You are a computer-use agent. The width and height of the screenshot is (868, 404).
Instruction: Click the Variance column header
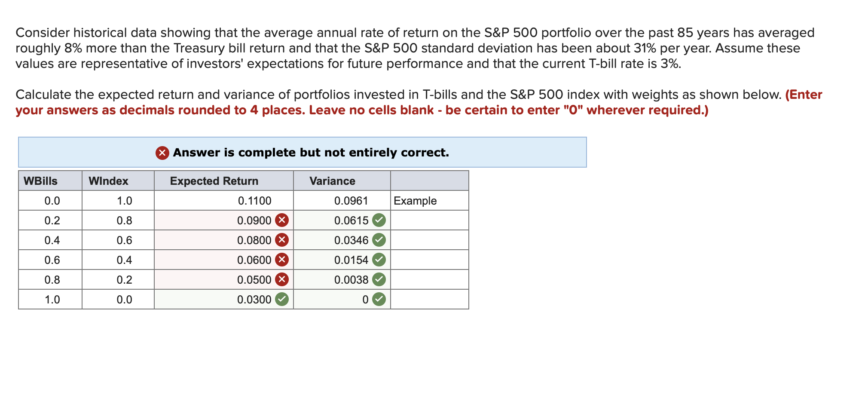(333, 181)
